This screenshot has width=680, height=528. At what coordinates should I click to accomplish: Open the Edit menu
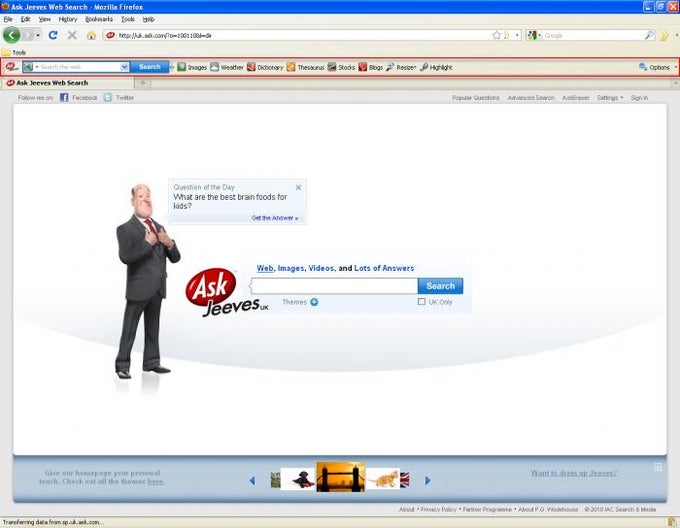(x=26, y=19)
